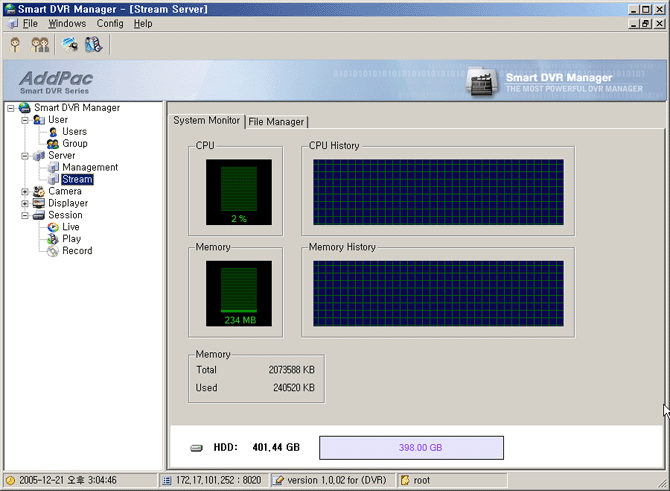670x491 pixels.
Task: Click the Session node icon
Action: pyautogui.click(x=39, y=215)
